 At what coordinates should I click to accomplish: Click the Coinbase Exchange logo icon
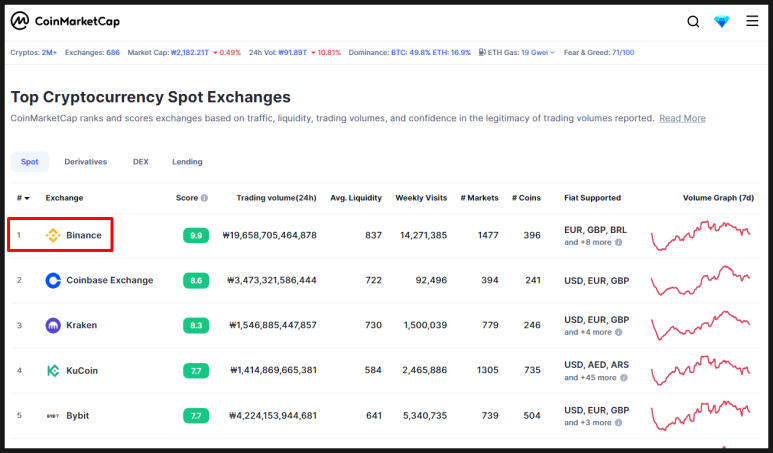(x=53, y=280)
